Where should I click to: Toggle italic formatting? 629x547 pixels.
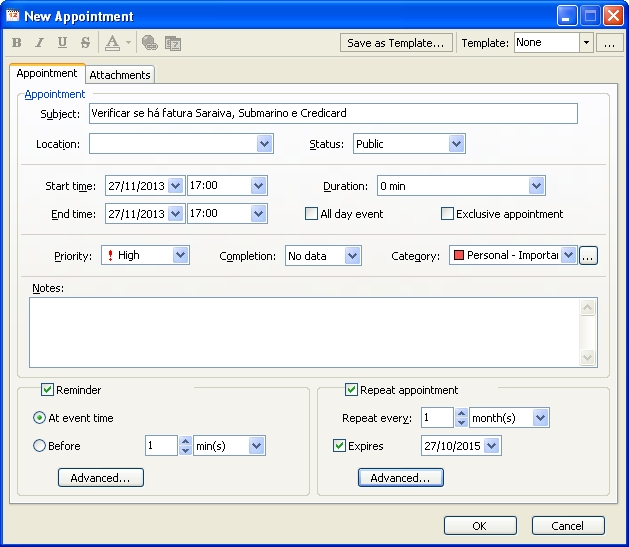click(x=39, y=43)
